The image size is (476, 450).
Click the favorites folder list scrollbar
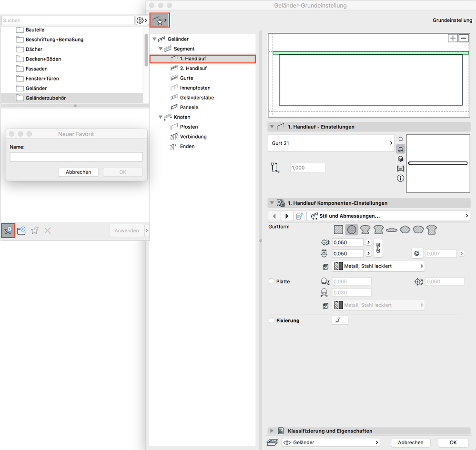146,50
